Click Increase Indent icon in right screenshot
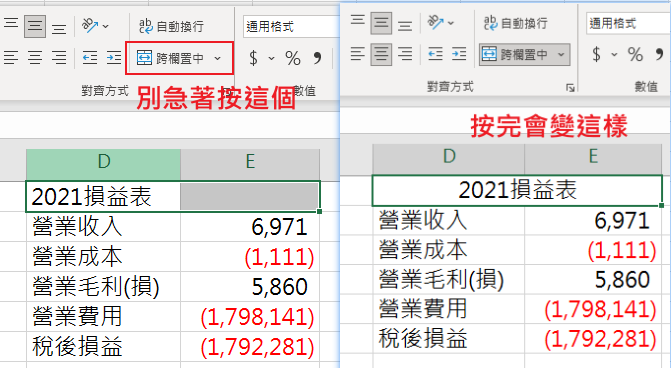Viewport: 671px width, 368px height. point(459,54)
